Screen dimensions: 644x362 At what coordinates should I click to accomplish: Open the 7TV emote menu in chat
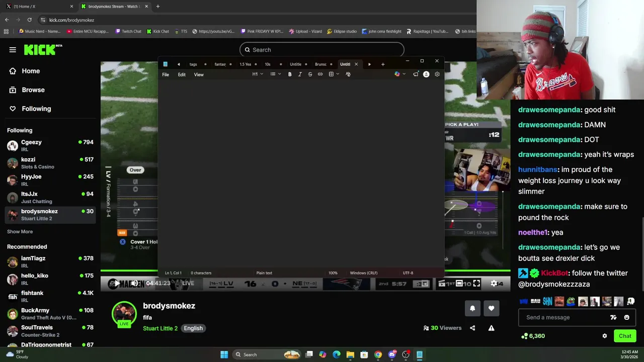[613, 317]
